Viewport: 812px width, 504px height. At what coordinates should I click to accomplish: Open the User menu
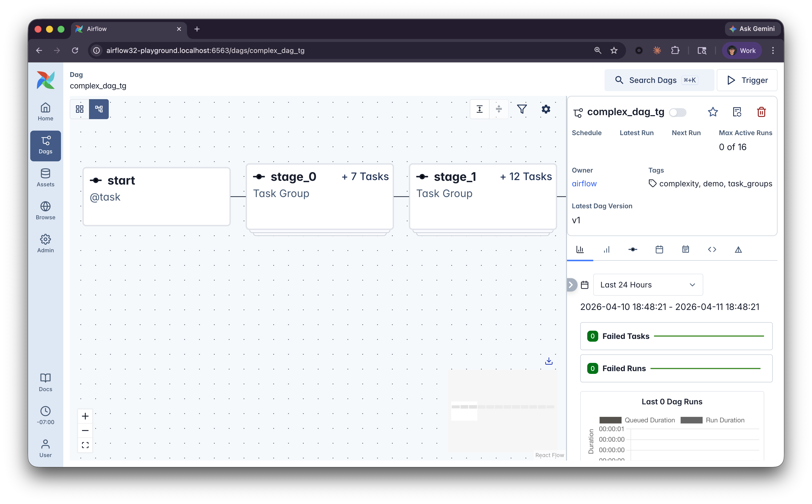[x=45, y=449]
